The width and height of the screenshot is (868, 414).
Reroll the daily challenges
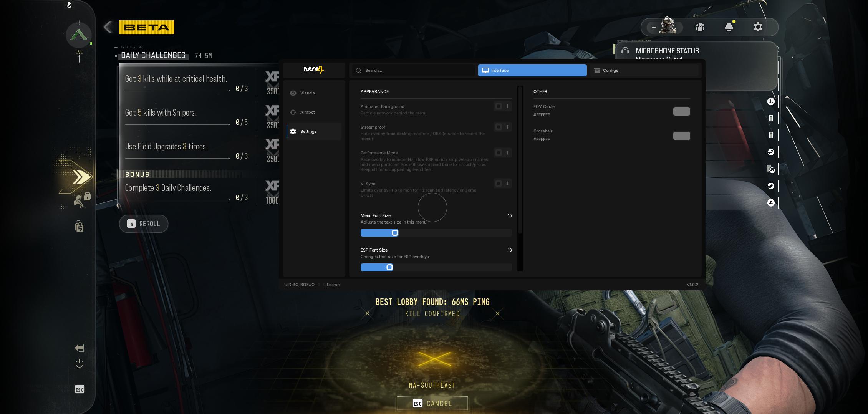(x=144, y=224)
